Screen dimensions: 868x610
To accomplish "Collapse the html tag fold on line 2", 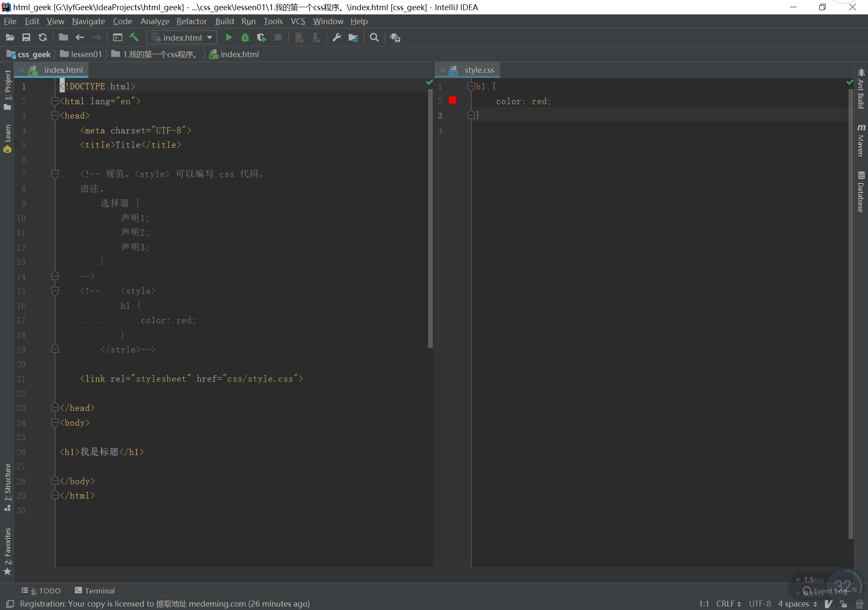I will click(55, 101).
